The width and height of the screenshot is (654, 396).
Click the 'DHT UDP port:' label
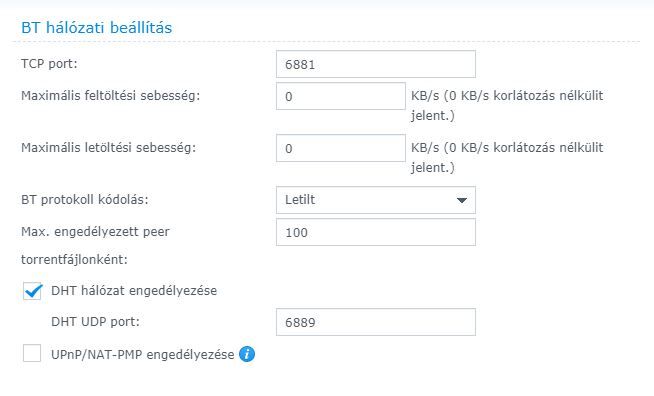95,322
